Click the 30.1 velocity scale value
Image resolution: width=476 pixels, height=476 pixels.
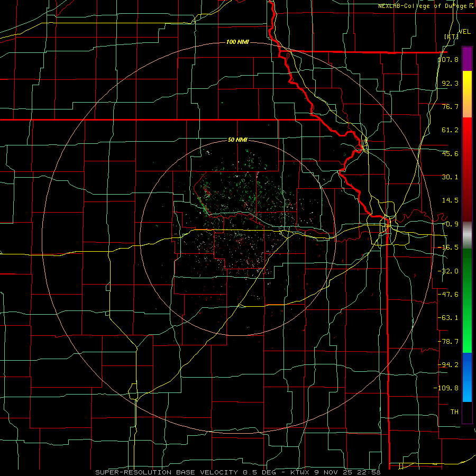tap(450, 177)
